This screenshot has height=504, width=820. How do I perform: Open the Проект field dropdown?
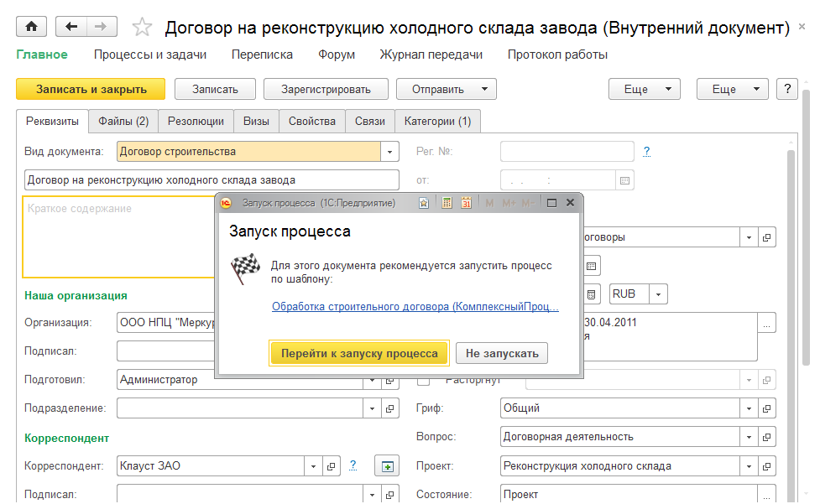click(x=749, y=466)
